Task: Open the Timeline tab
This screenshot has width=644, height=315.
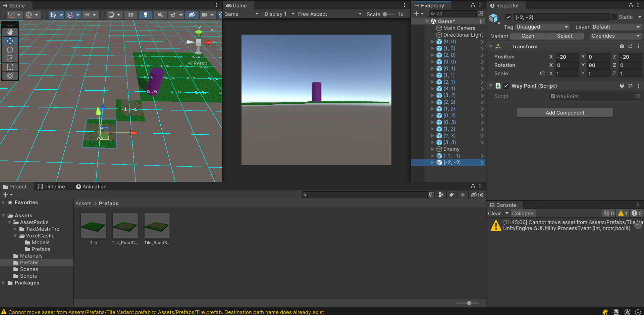Action: point(51,186)
